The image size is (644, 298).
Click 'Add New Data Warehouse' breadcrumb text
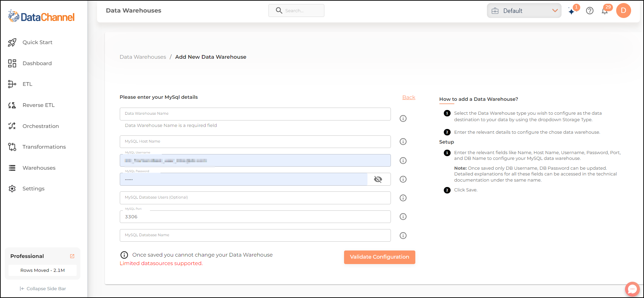(x=211, y=57)
